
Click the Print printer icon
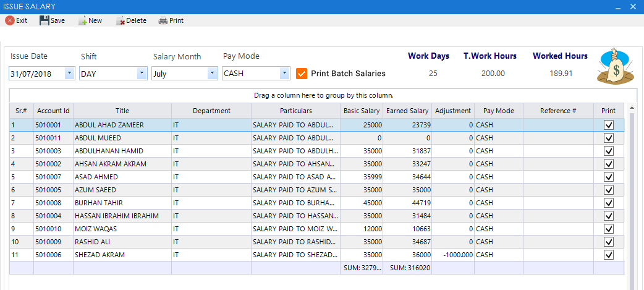pos(163,20)
